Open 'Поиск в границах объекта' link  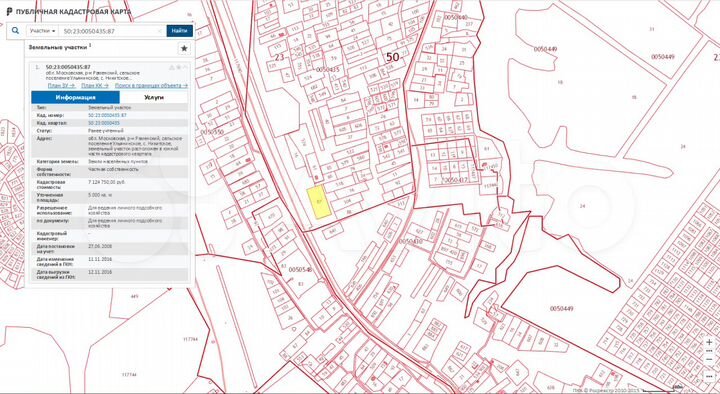coord(151,85)
